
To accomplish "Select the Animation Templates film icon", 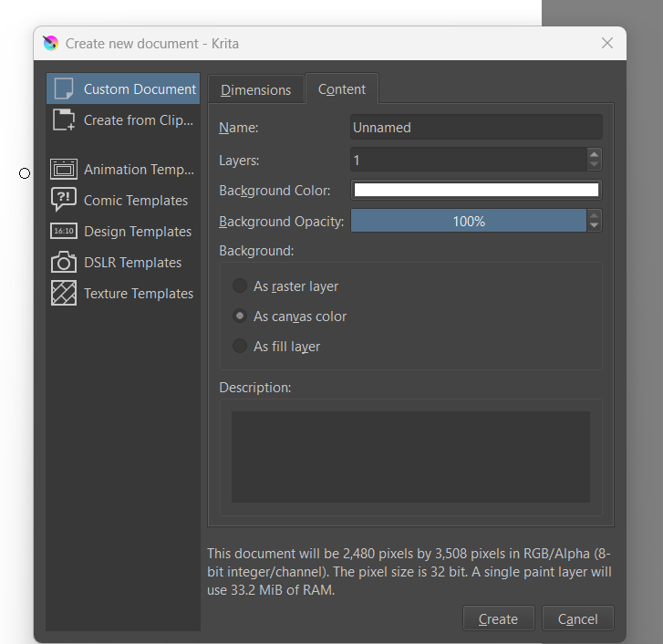I will pyautogui.click(x=63, y=170).
